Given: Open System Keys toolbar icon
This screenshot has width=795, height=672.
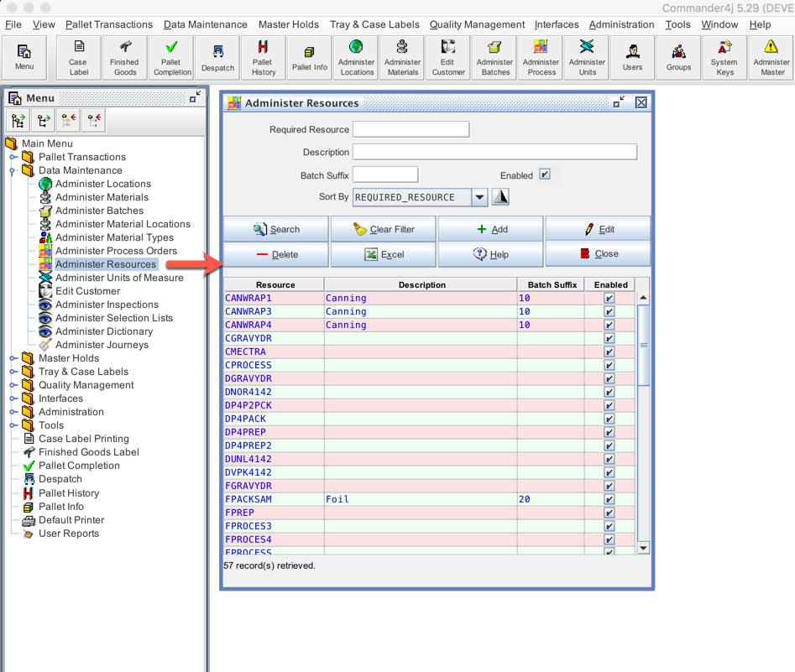Looking at the screenshot, I should pyautogui.click(x=724, y=57).
